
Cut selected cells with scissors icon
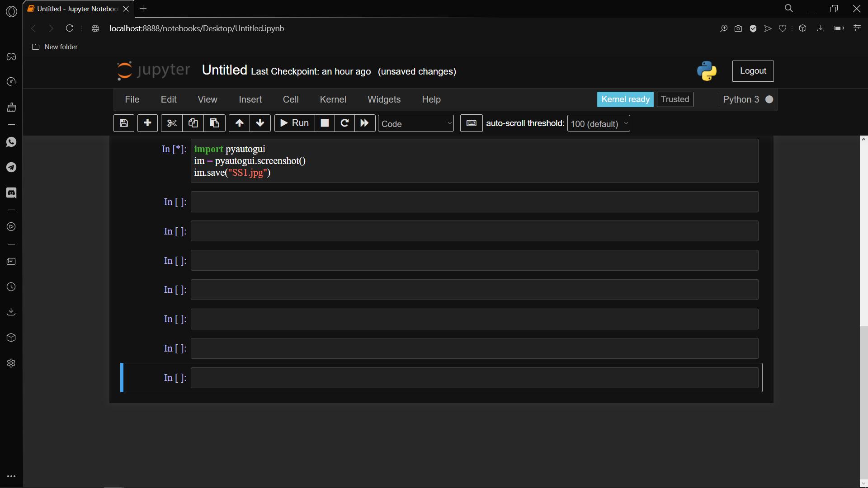point(172,123)
